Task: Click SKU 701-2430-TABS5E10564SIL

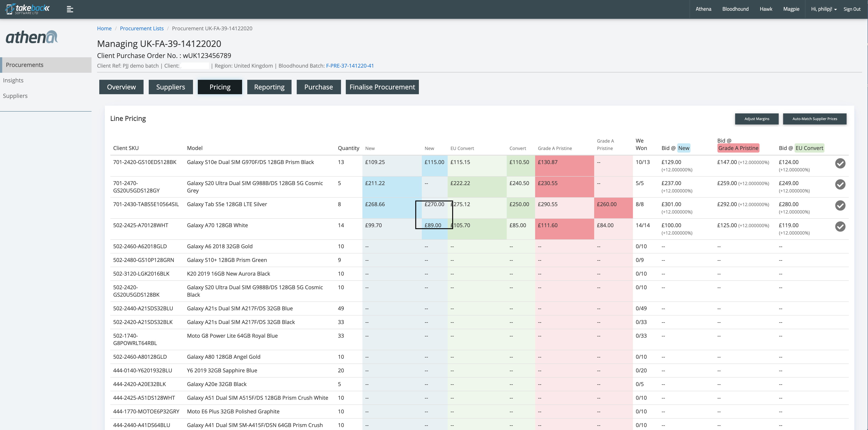Action: point(146,204)
